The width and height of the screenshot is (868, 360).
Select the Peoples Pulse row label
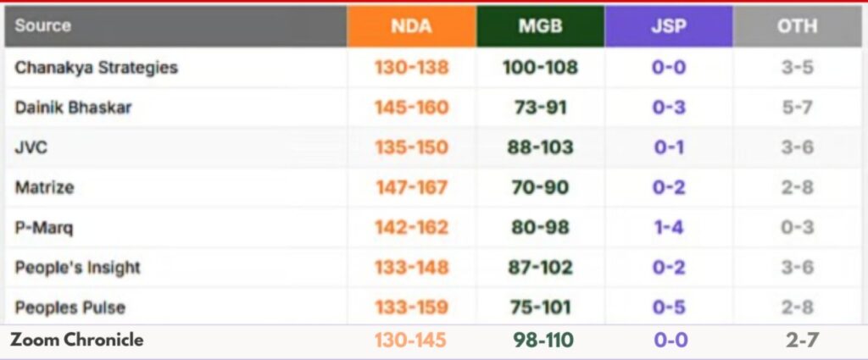click(70, 307)
